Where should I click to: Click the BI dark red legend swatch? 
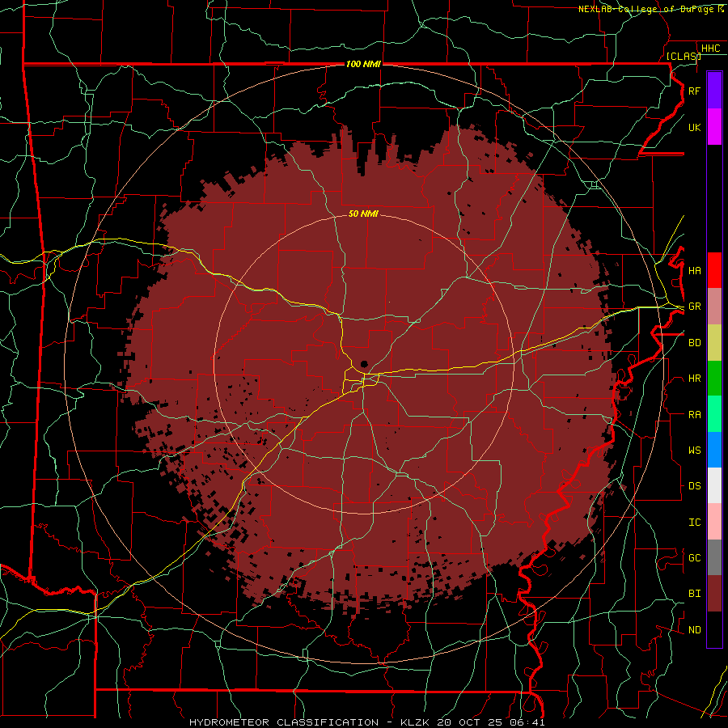click(x=714, y=594)
